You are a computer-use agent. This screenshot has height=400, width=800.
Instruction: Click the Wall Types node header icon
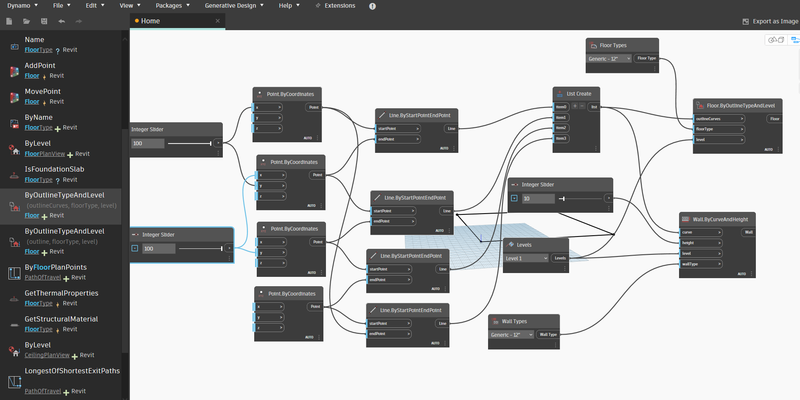(x=495, y=321)
